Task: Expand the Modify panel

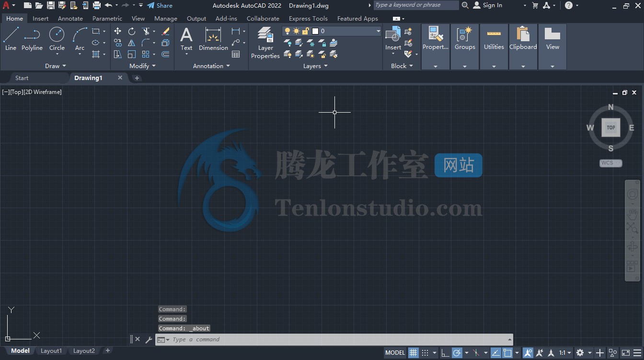Action: pyautogui.click(x=143, y=66)
